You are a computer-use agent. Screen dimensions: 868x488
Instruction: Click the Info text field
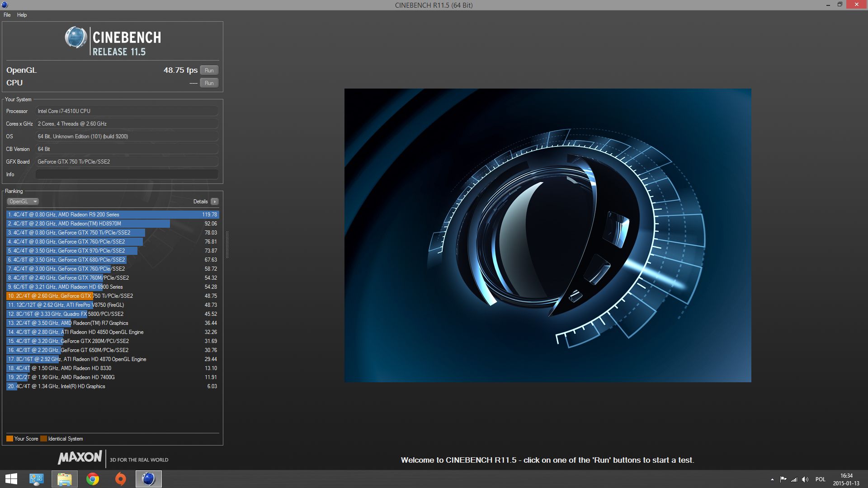(127, 174)
